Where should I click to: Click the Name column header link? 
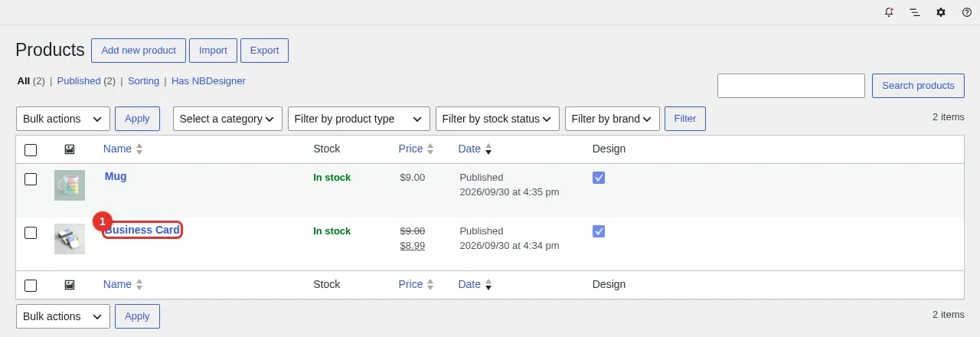click(117, 149)
